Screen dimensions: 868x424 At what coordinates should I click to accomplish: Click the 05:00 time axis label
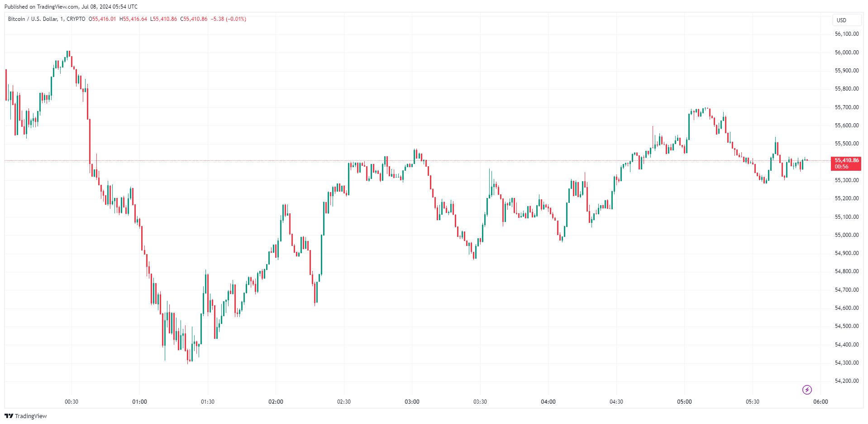point(684,402)
